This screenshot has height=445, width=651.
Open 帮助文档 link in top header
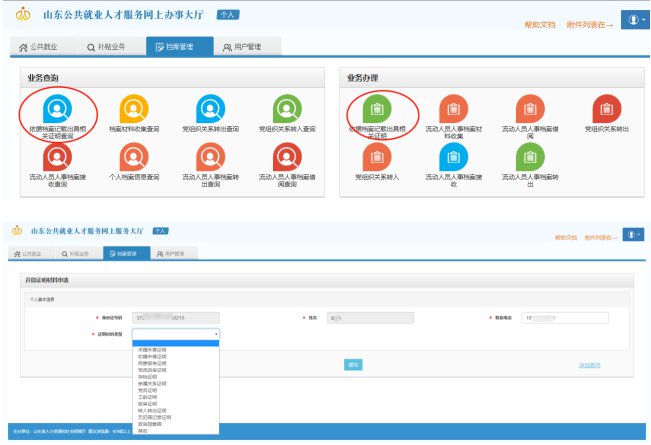pos(542,24)
